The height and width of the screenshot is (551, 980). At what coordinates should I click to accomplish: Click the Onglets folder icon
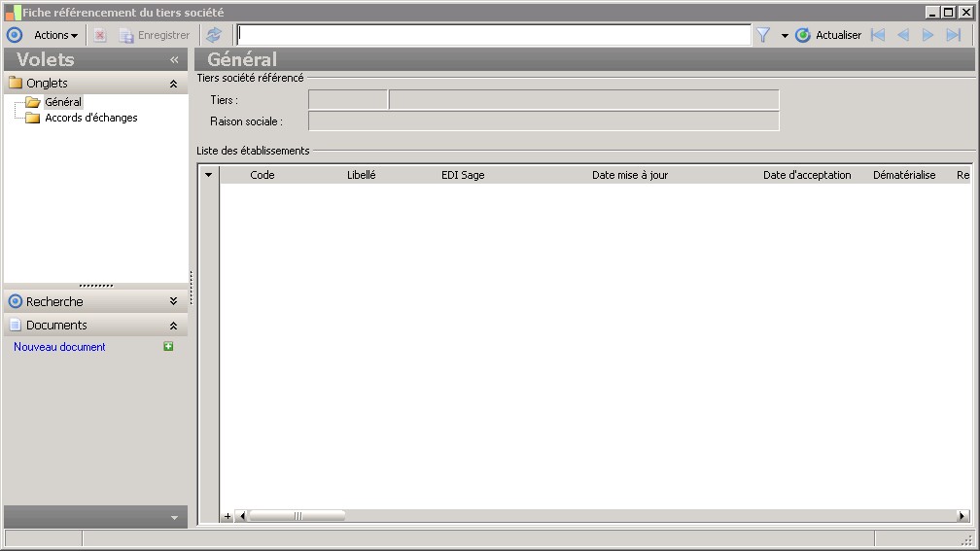[15, 83]
